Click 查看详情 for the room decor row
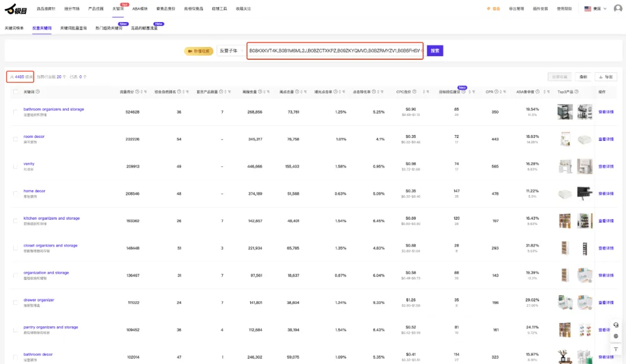 pyautogui.click(x=606, y=139)
